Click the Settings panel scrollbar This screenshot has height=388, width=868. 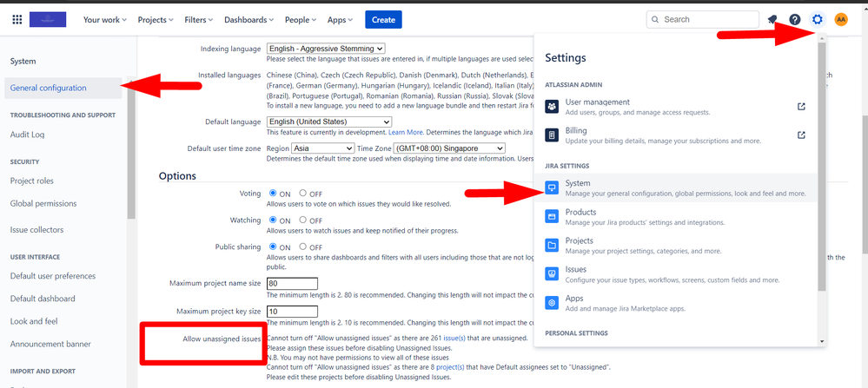tap(821, 166)
